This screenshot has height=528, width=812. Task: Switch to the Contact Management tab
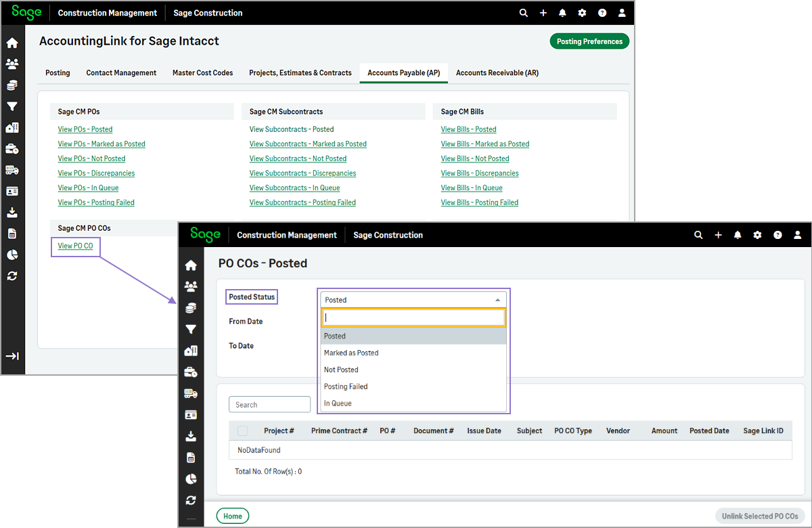point(121,72)
